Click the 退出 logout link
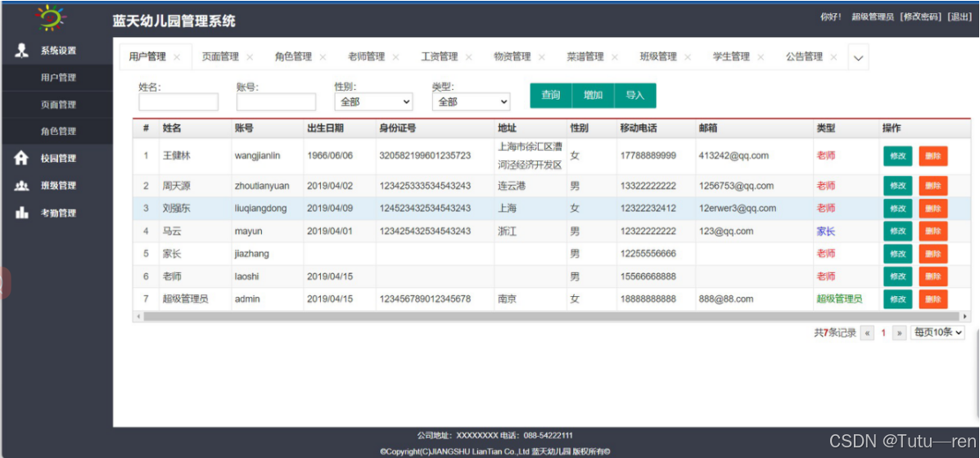The height and width of the screenshot is (458, 980). [960, 17]
